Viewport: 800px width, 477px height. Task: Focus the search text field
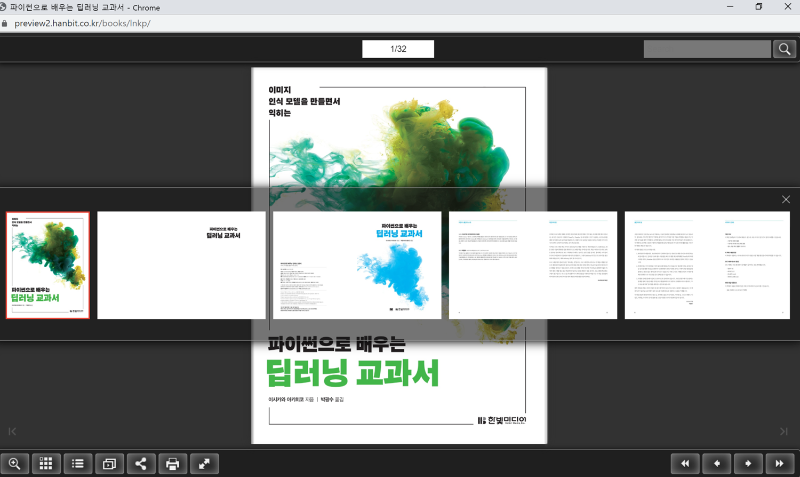707,49
